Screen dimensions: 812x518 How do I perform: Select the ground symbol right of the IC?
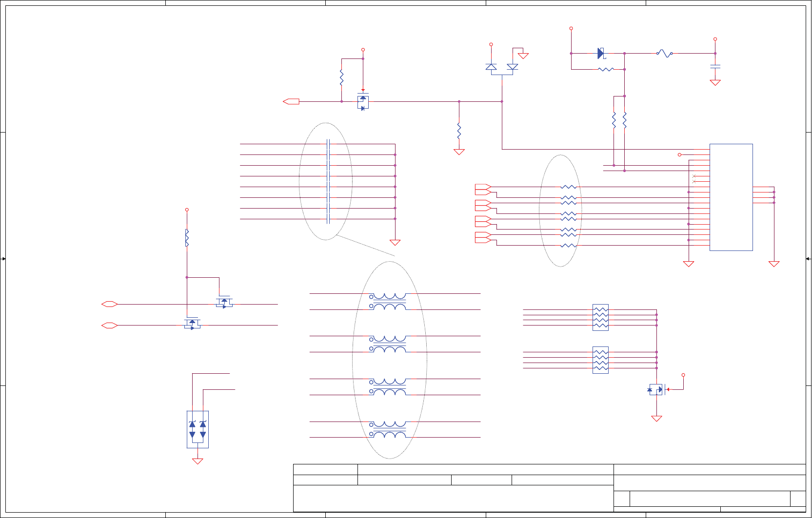[774, 264]
